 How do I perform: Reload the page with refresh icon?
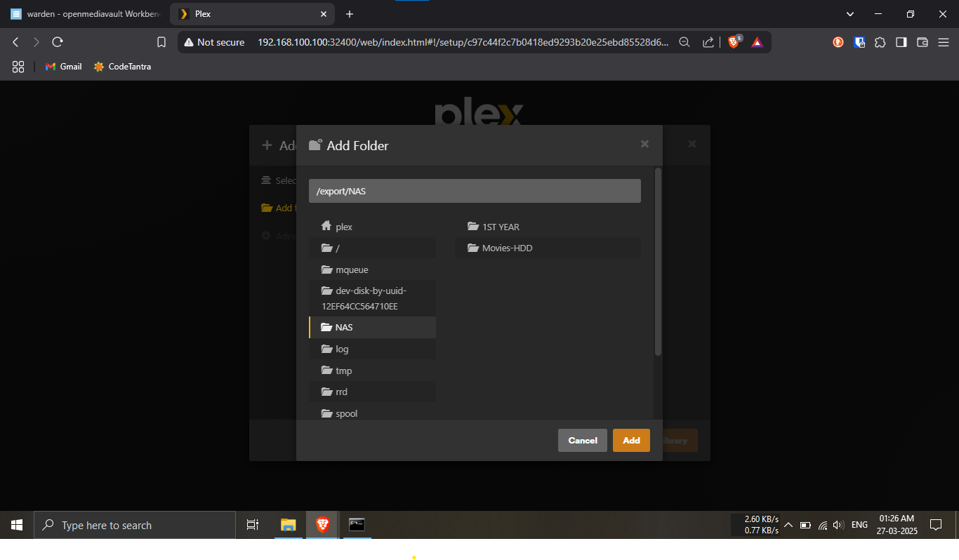[58, 42]
